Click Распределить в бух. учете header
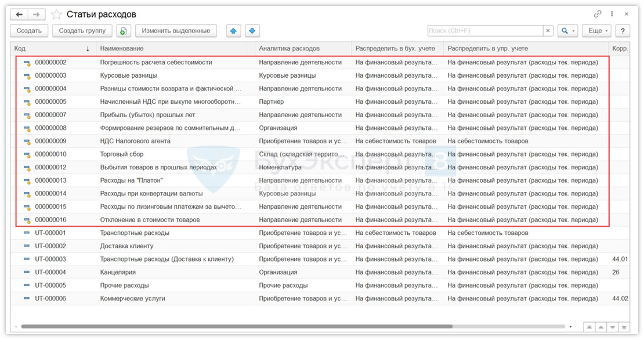Viewport: 644px width, 340px height. pos(397,49)
